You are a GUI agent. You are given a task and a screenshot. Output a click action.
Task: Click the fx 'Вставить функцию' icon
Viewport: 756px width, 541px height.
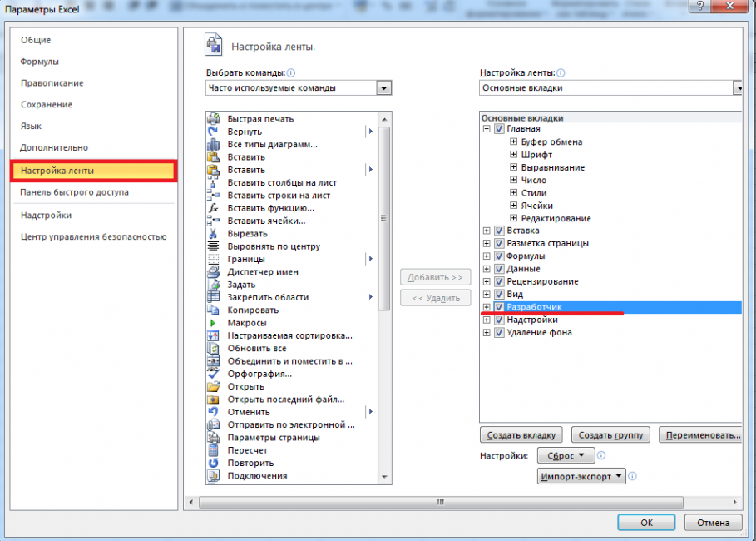(213, 208)
